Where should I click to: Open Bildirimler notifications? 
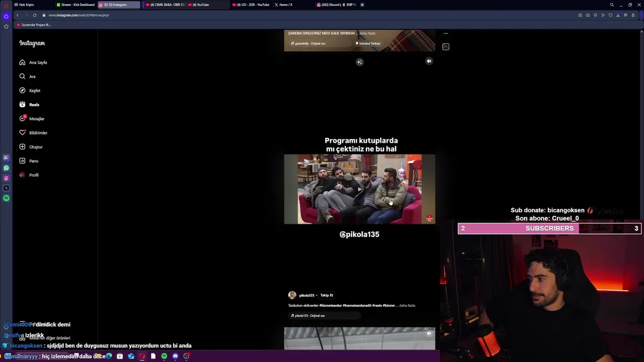pyautogui.click(x=33, y=133)
